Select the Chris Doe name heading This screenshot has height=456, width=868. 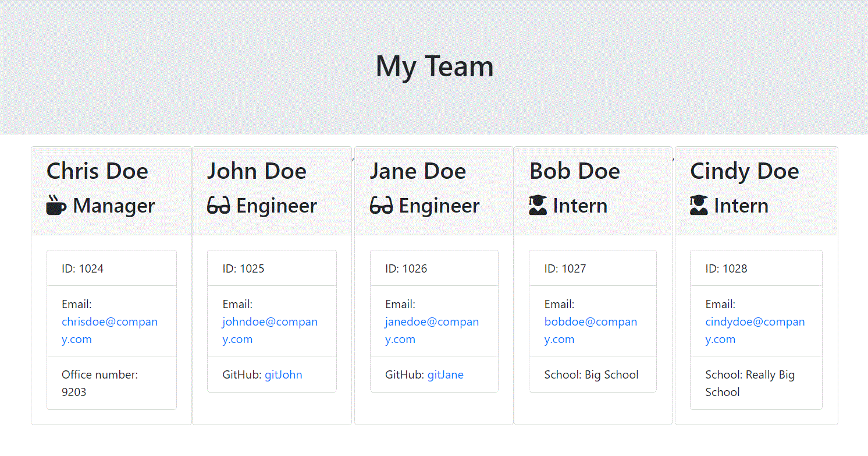pos(97,171)
